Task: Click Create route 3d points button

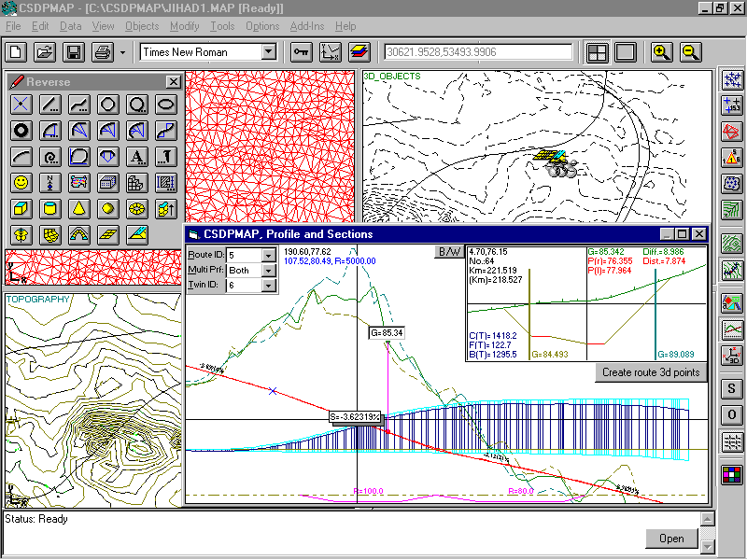Action: (x=651, y=372)
